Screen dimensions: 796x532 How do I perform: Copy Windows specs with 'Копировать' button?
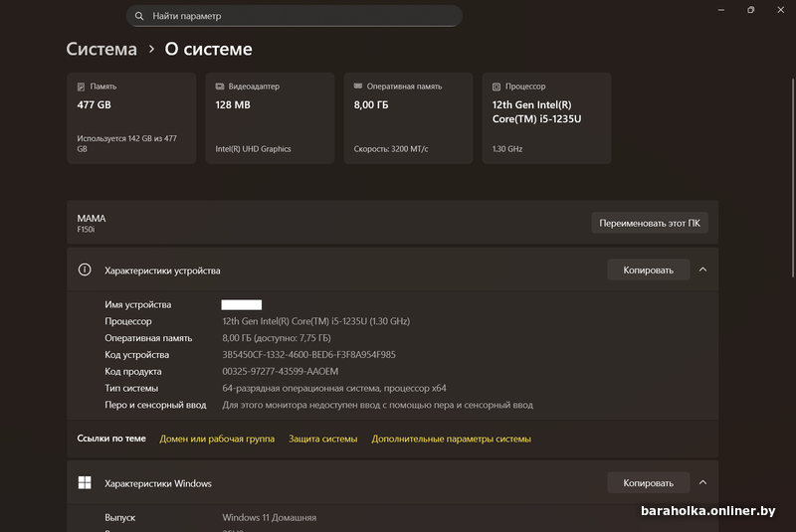(x=649, y=483)
